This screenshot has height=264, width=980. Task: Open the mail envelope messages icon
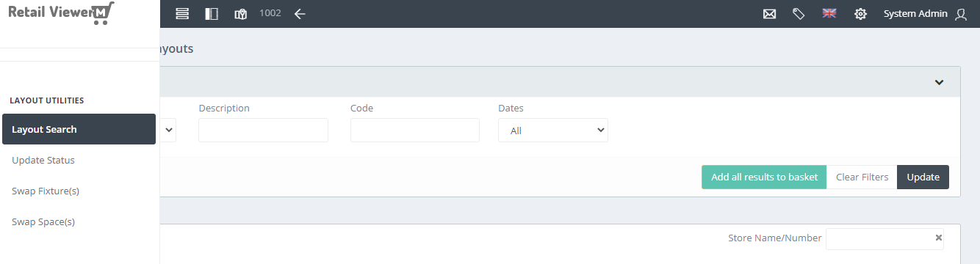(x=769, y=14)
